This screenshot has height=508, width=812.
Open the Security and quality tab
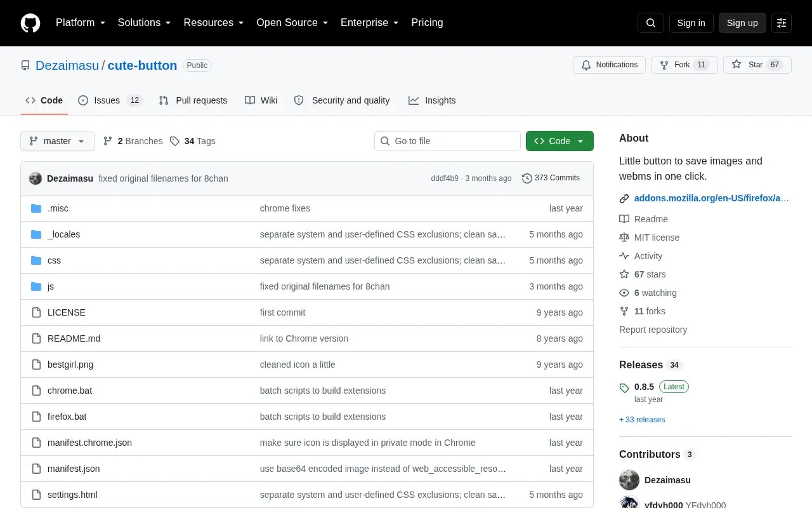[342, 100]
